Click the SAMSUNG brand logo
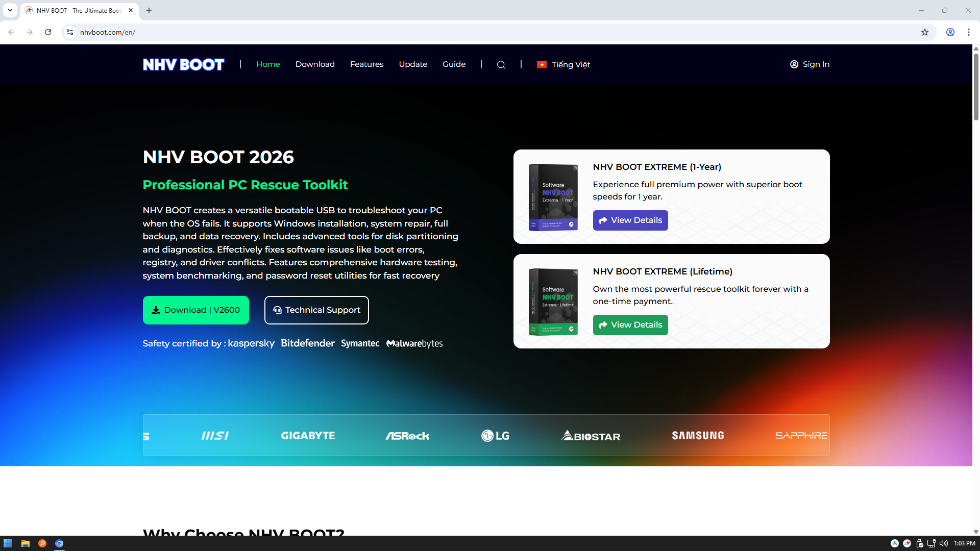The width and height of the screenshot is (980, 551). point(698,436)
